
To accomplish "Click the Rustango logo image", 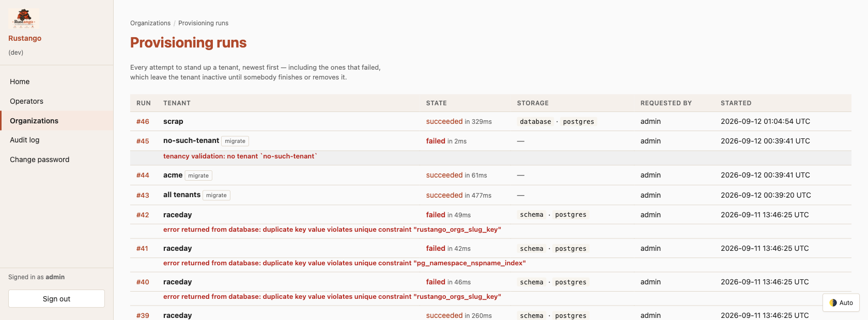I will pyautogui.click(x=24, y=19).
